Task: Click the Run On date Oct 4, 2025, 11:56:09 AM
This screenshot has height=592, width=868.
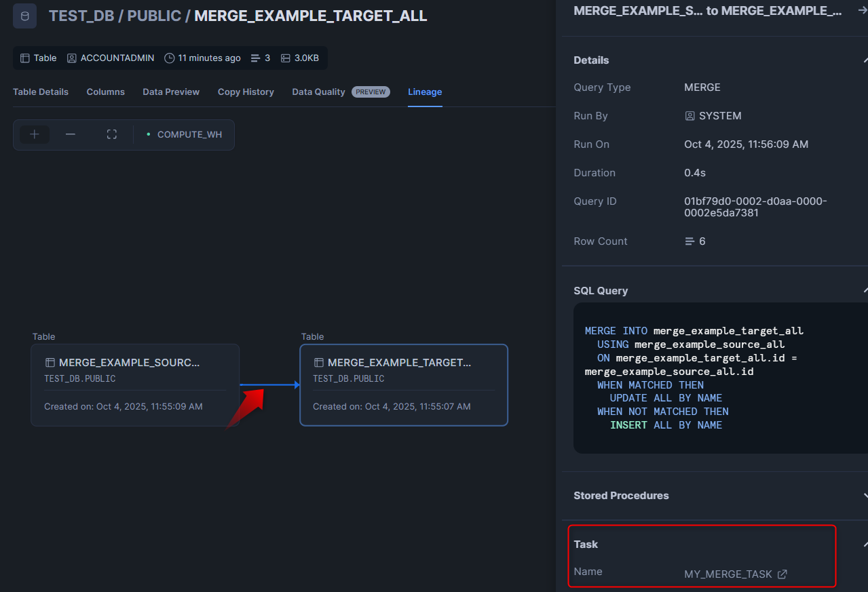Action: click(x=747, y=144)
